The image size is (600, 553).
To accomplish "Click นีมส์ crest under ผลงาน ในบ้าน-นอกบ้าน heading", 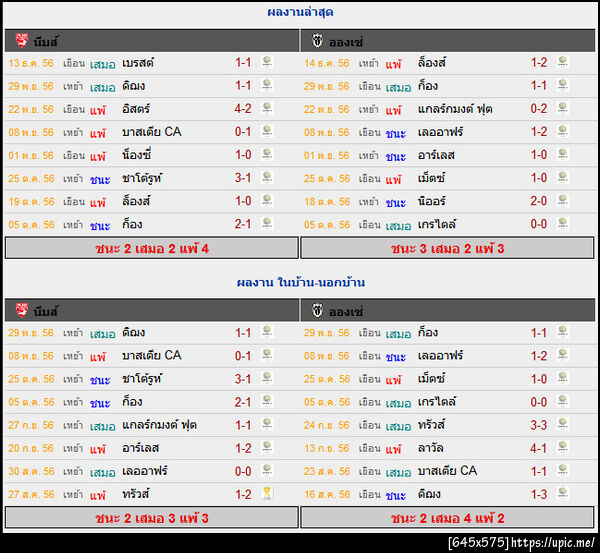I will pos(22,310).
